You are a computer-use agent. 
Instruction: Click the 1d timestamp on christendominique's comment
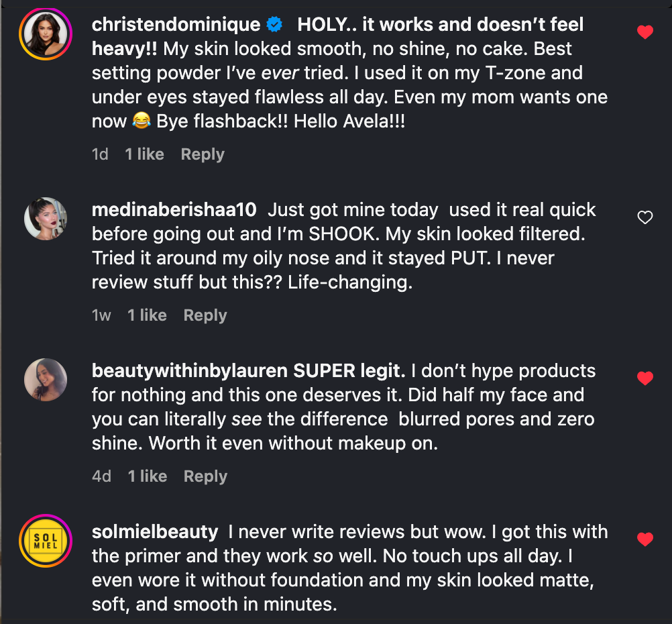(x=100, y=154)
